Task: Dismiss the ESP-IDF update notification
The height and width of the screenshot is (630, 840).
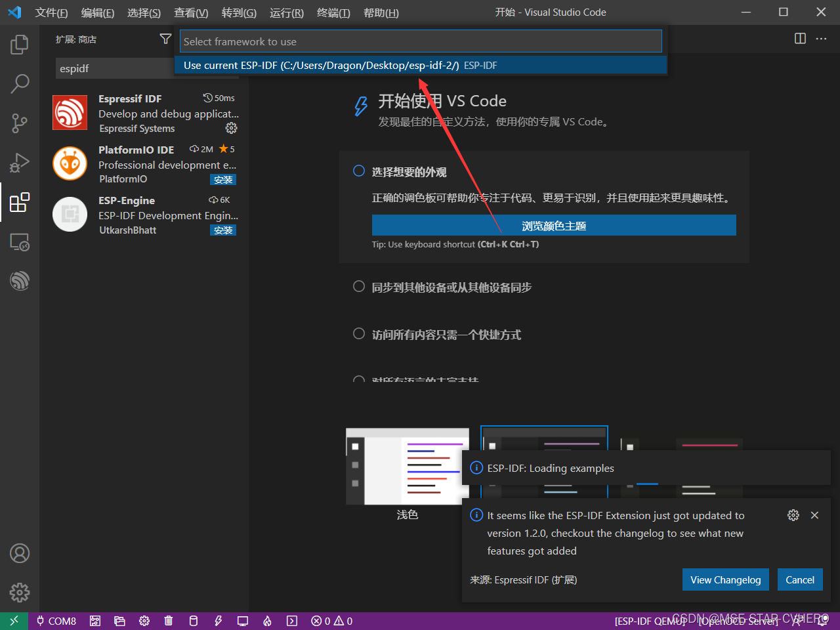Action: coord(814,515)
